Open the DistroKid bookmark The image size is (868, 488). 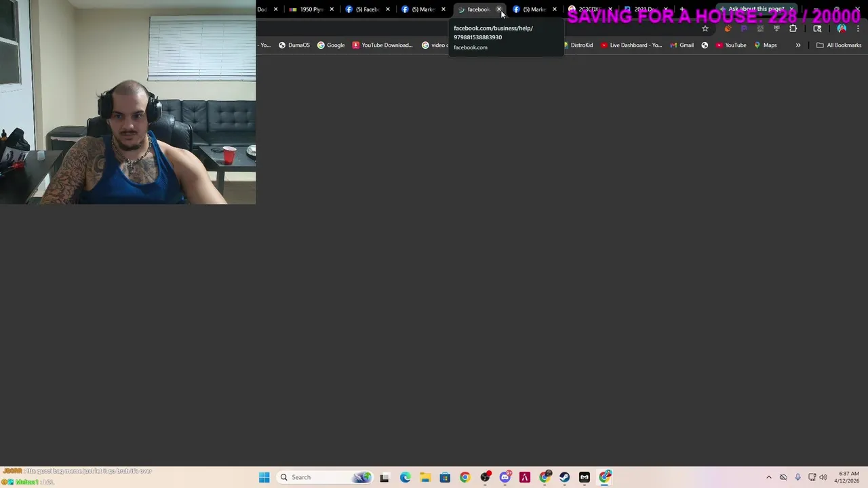tap(578, 45)
